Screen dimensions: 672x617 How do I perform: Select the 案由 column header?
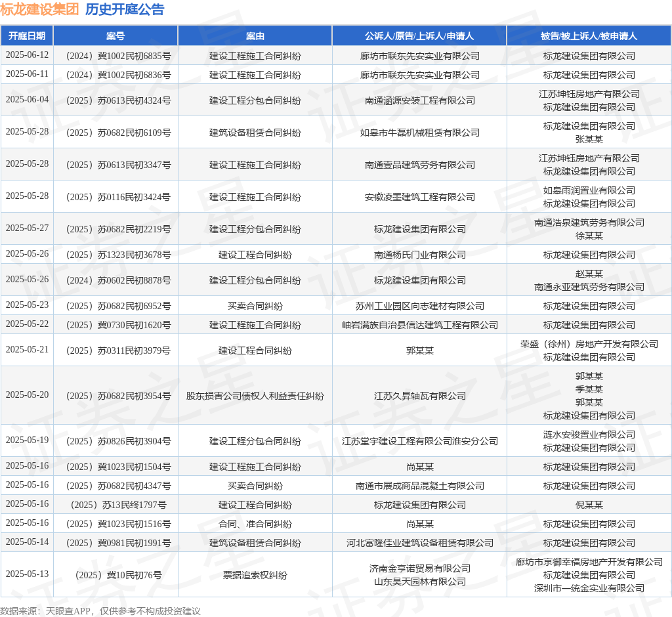tap(255, 36)
